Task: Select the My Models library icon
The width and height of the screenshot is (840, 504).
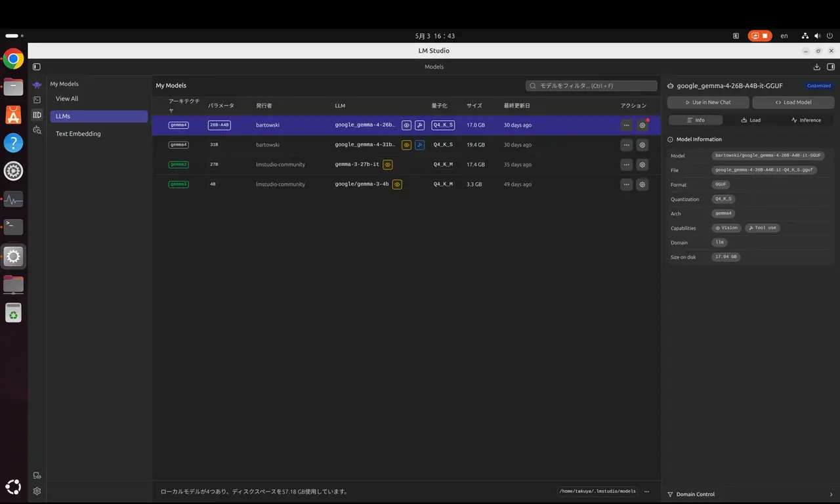Action: (x=37, y=115)
